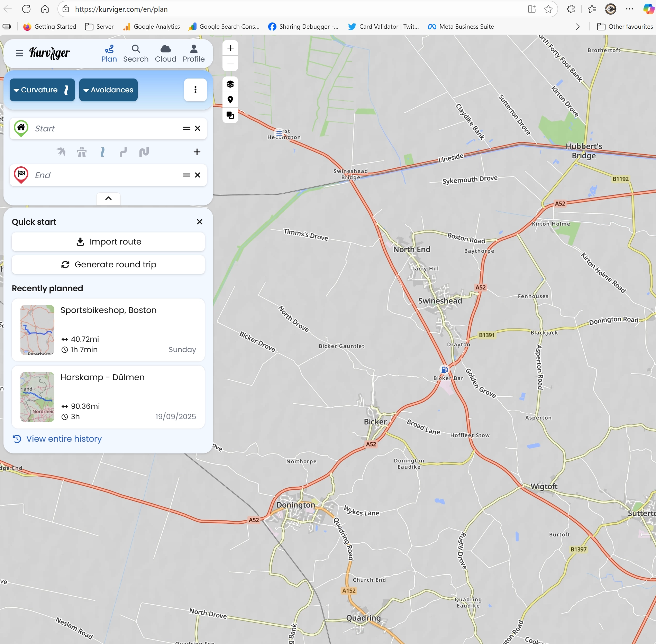Zoom out on the map

click(x=230, y=64)
